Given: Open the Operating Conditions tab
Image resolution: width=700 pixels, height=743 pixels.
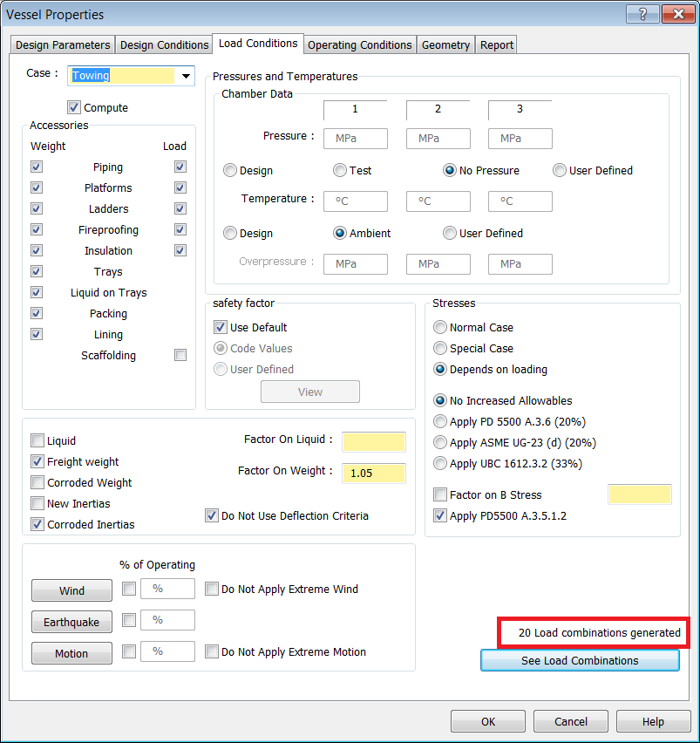Looking at the screenshot, I should pos(359,45).
